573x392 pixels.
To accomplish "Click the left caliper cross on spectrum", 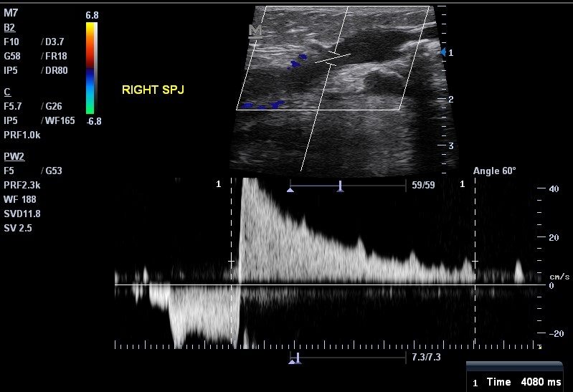I will coord(232,261).
